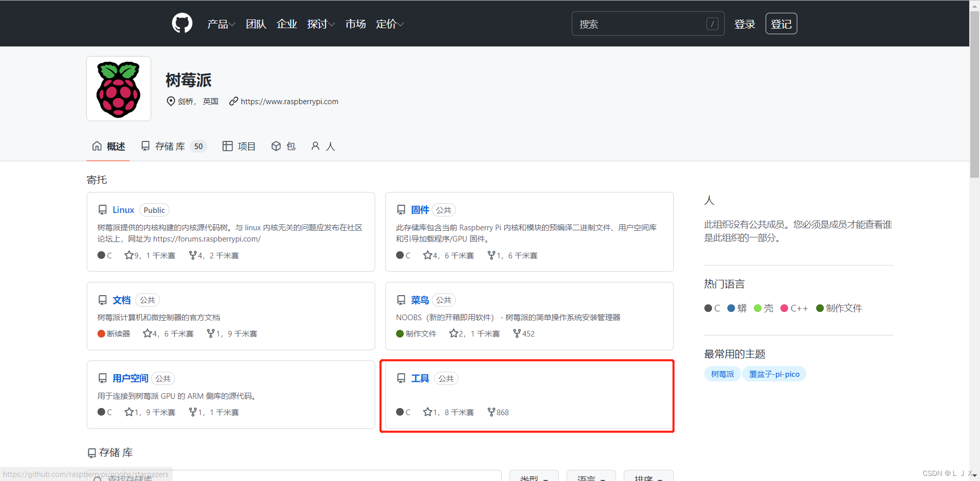The width and height of the screenshot is (980, 481).
Task: Open the 市场 nav item
Action: point(356,24)
